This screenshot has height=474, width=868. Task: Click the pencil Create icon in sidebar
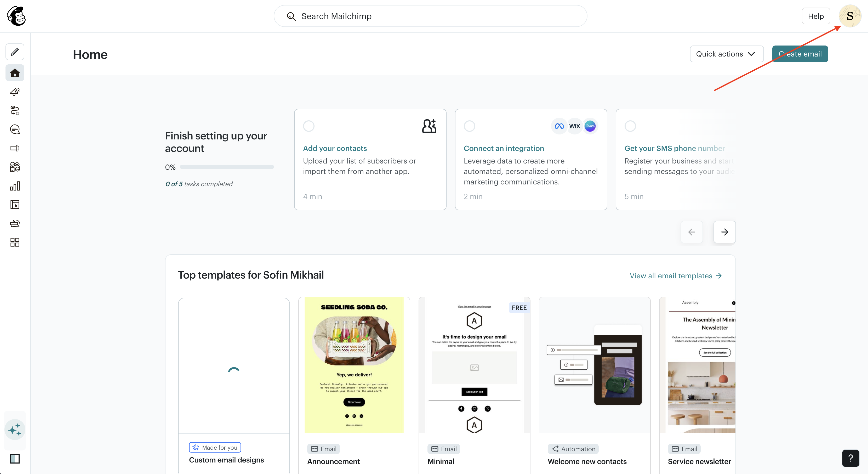(x=15, y=52)
